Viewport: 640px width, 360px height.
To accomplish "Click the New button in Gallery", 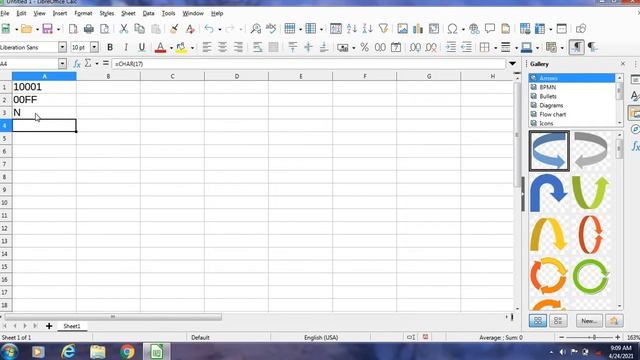I will click(589, 321).
